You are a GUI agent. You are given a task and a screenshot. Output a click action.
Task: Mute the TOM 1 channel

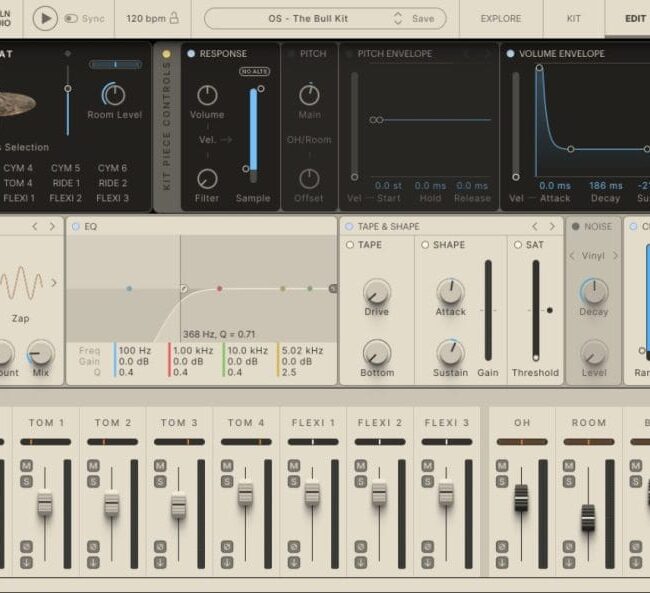(x=25, y=466)
